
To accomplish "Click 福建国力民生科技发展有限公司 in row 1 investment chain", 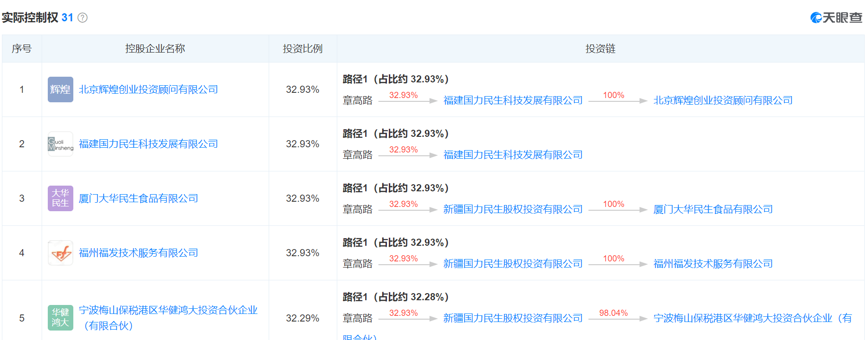I will point(513,100).
